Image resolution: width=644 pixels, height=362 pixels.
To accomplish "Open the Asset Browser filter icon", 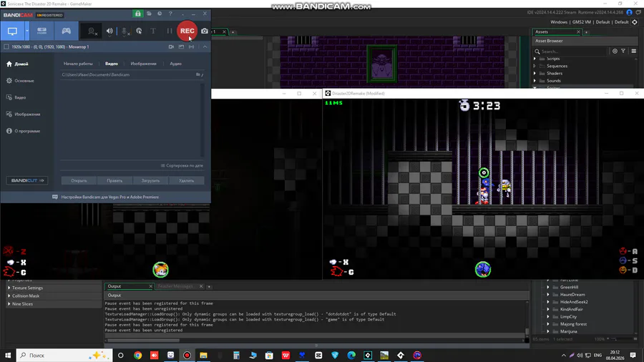I will coord(623,51).
